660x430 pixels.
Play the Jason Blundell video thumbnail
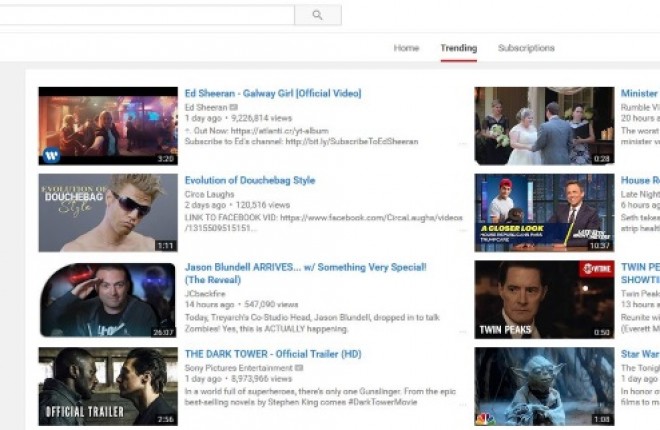pyautogui.click(x=108, y=300)
